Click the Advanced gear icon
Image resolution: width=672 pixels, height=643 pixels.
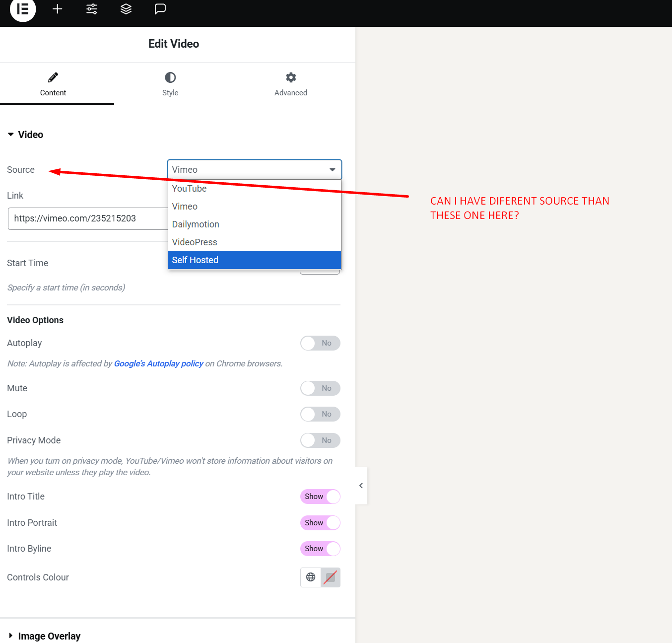[291, 77]
